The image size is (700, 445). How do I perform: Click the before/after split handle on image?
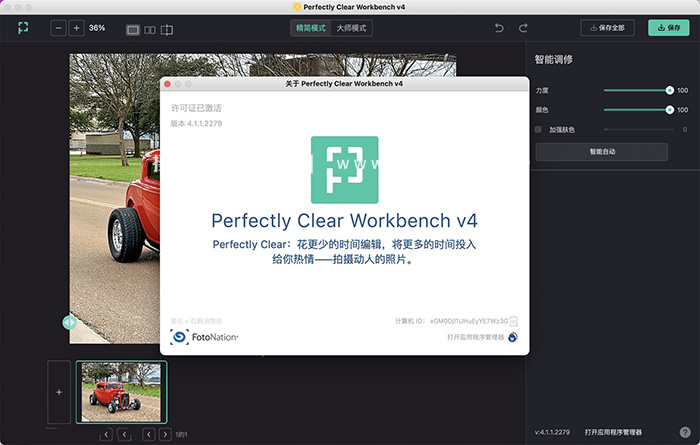(69, 322)
